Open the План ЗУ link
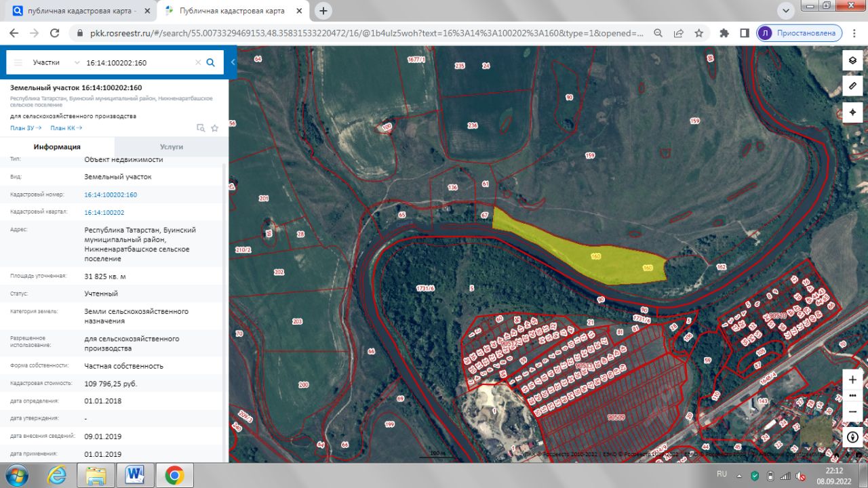 click(x=26, y=127)
